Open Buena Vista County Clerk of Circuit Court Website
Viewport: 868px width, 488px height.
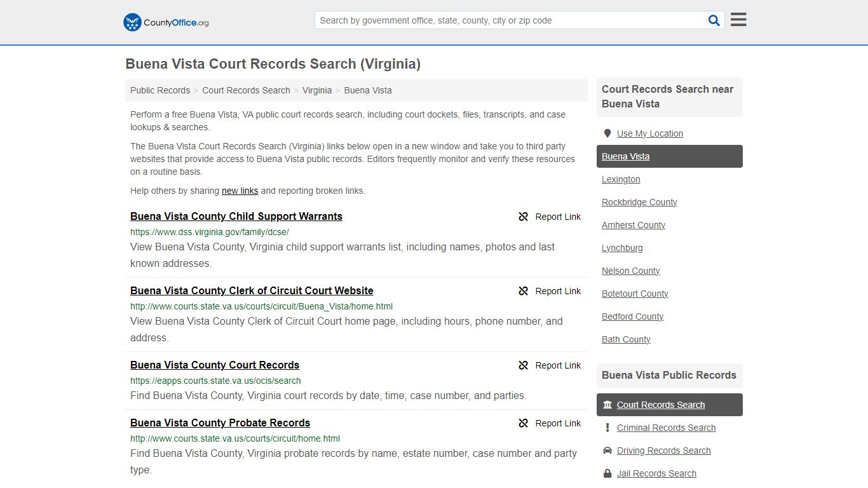(252, 290)
